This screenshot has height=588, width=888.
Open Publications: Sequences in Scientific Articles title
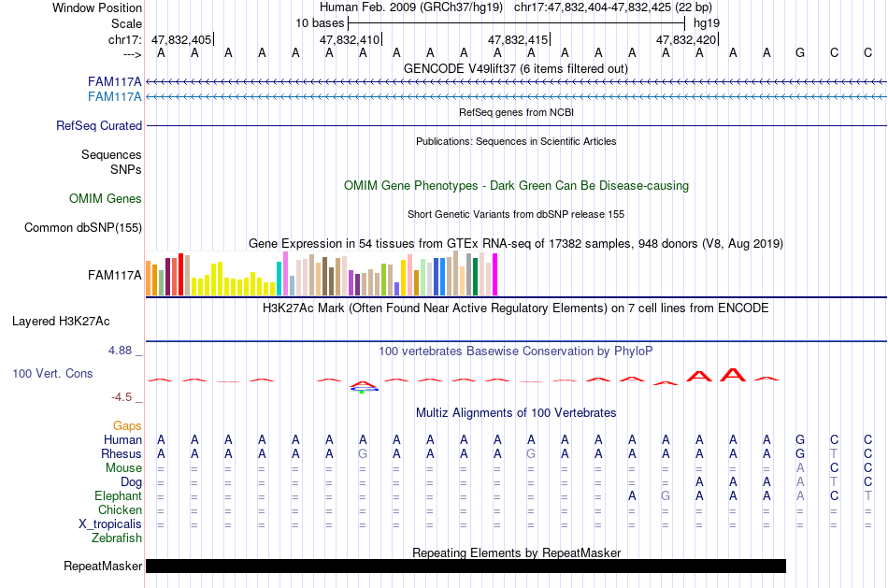516,141
